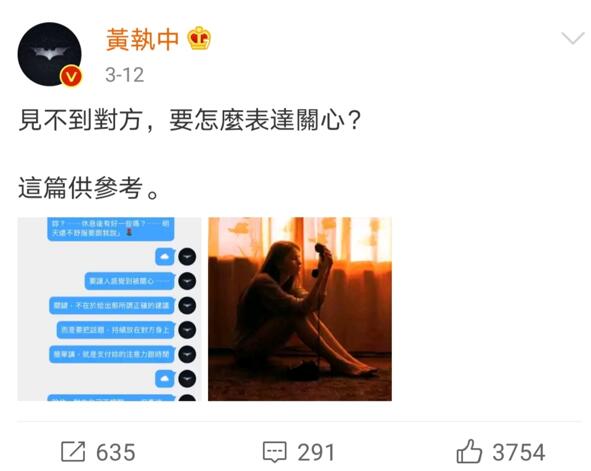
Task: Open the girl with telephone photo
Action: point(300,309)
